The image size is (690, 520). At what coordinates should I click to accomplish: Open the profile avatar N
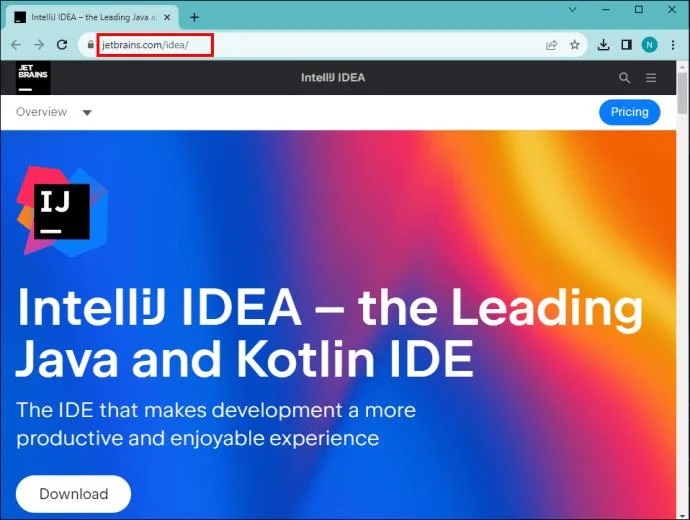650,44
